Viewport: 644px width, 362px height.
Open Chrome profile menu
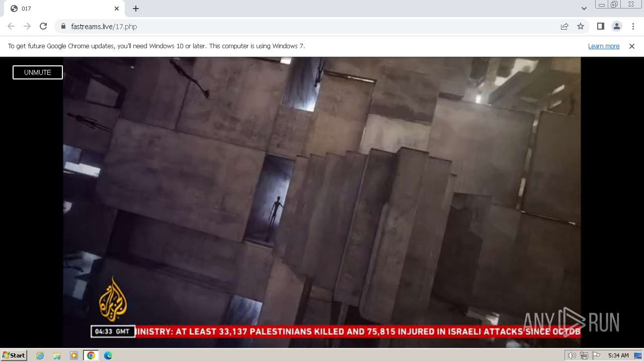pos(617,26)
